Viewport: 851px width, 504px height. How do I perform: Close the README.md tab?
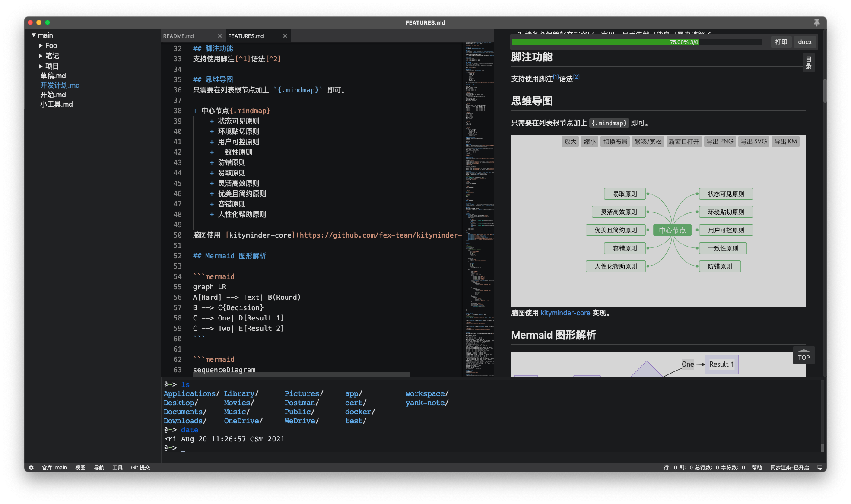pyautogui.click(x=220, y=36)
